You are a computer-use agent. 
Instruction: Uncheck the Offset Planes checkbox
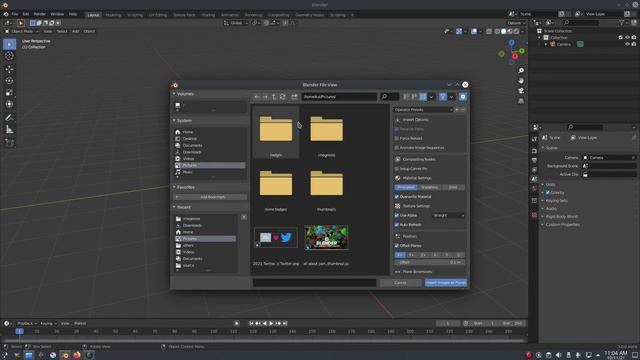point(397,246)
